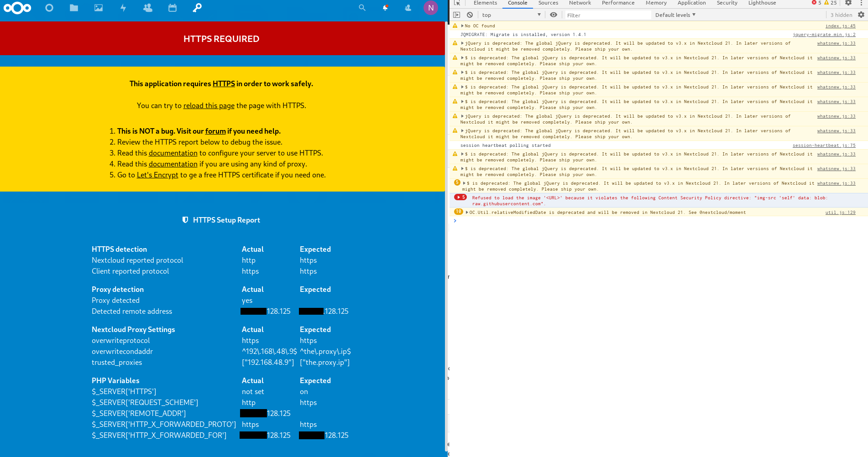Open DevTools main settings gear
The width and height of the screenshot is (868, 457).
click(x=848, y=3)
